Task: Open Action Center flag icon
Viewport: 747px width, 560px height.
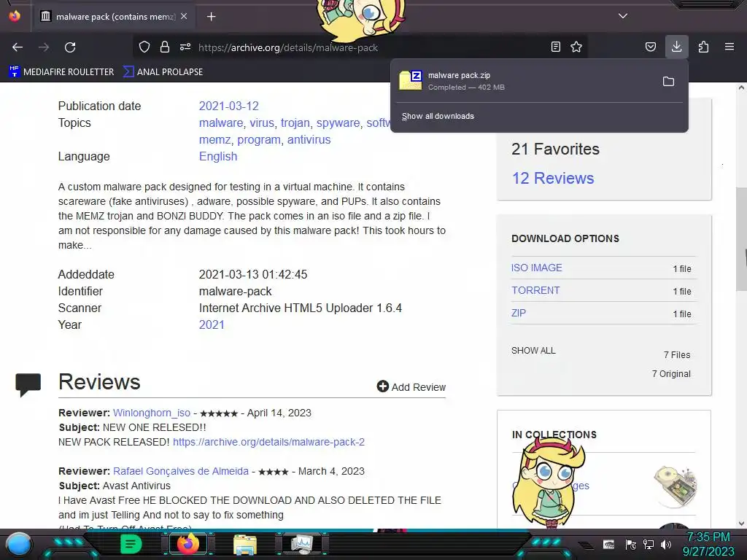Action: 631,545
